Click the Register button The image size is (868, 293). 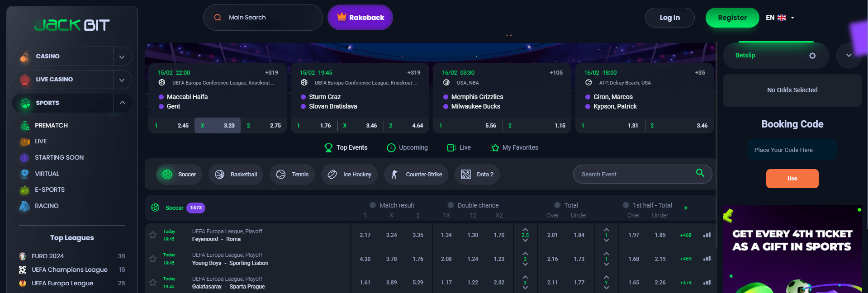click(732, 18)
